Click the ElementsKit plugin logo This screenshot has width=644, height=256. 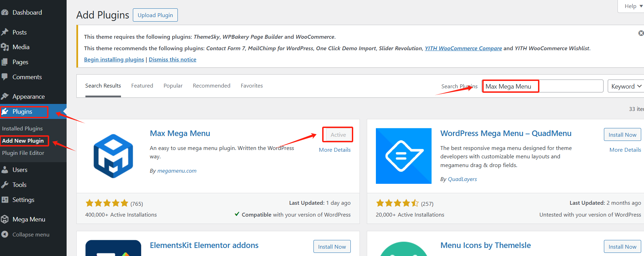113,248
